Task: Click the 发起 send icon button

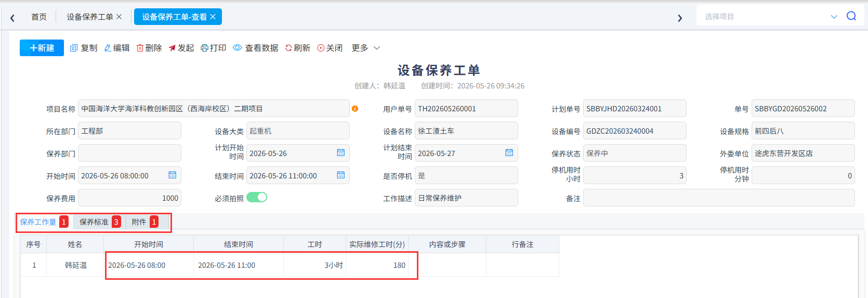Action: click(x=181, y=48)
